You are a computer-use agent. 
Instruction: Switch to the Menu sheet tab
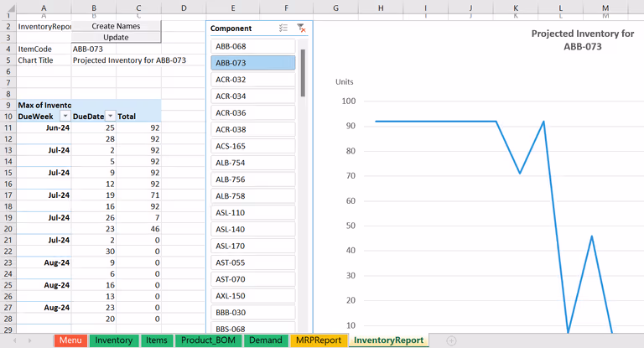[x=70, y=340]
